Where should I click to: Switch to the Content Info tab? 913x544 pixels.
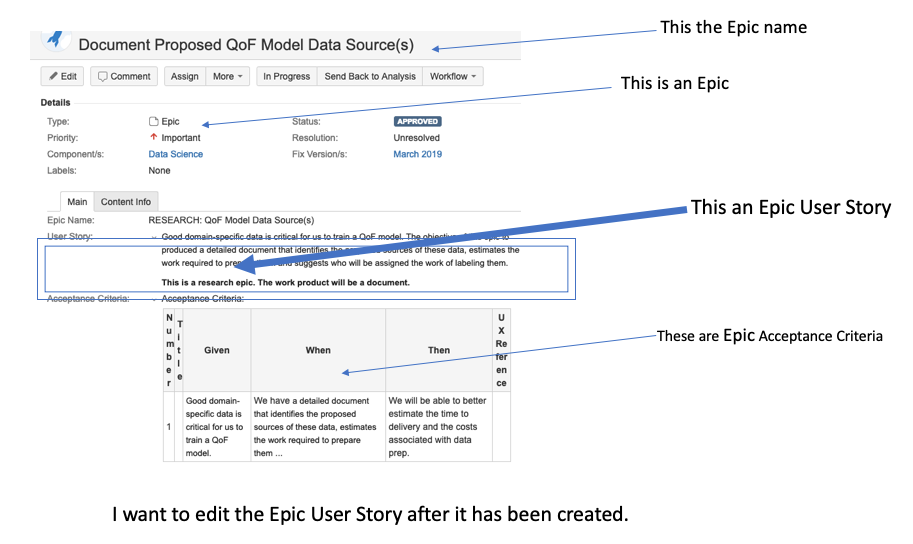[126, 202]
